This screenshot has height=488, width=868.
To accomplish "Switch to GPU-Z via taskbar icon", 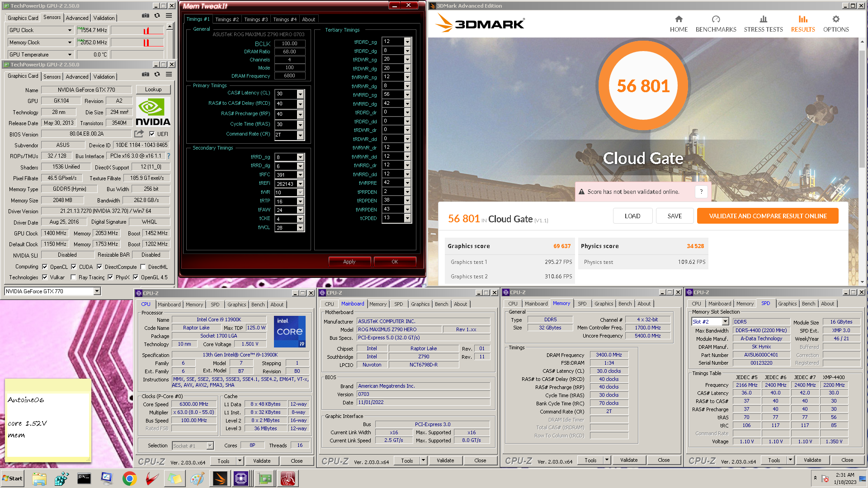I will click(265, 479).
